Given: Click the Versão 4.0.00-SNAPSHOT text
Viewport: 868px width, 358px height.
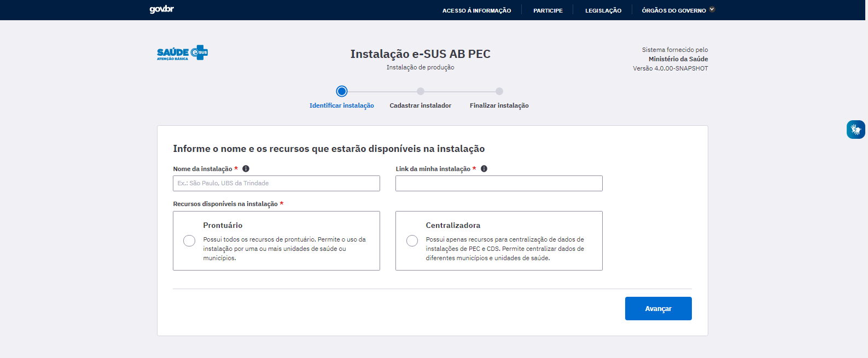Looking at the screenshot, I should 671,68.
